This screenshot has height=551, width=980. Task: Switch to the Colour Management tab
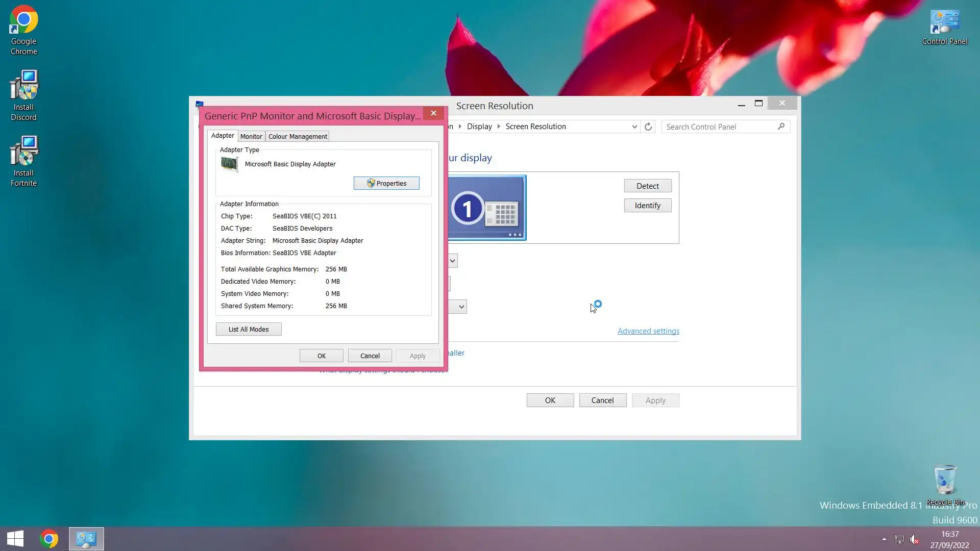(x=298, y=136)
